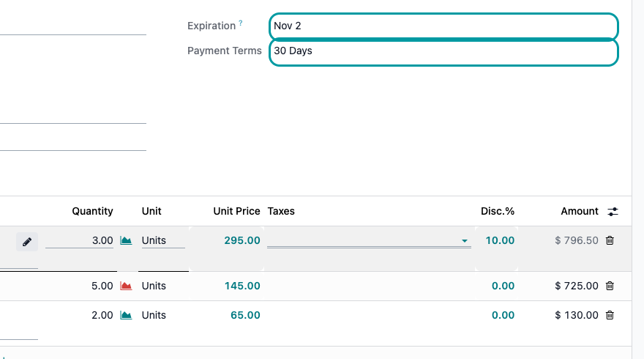Delete the line with amount $ 130.00
Screen dimensions: 644x359
coord(610,316)
